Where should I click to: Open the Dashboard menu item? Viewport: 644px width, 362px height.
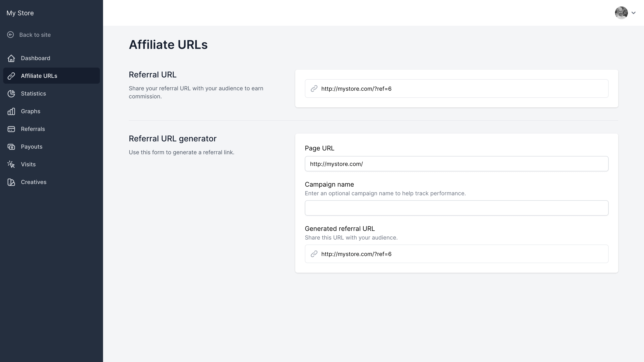52,58
